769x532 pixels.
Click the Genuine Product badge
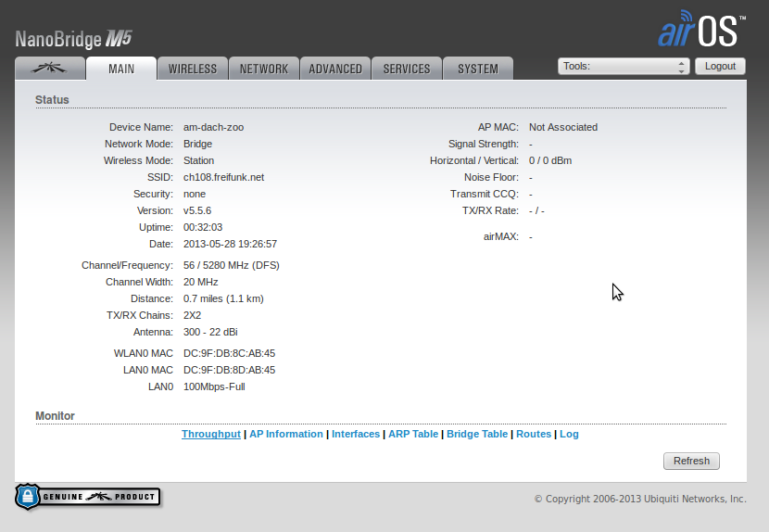(x=88, y=497)
